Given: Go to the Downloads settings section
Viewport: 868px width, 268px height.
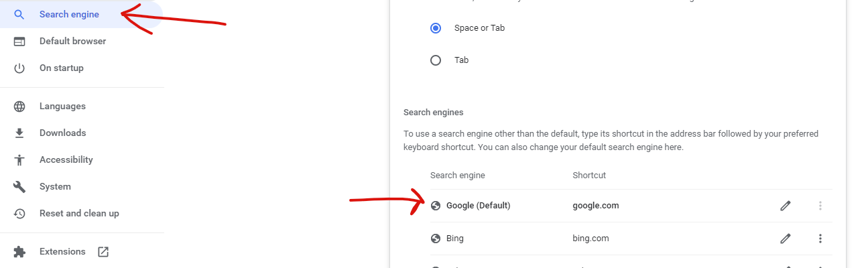Looking at the screenshot, I should click(x=62, y=133).
